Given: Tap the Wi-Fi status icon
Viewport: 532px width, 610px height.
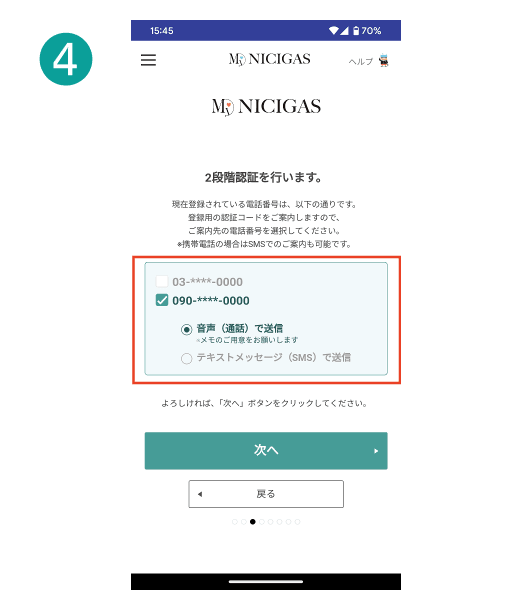Looking at the screenshot, I should click(333, 30).
